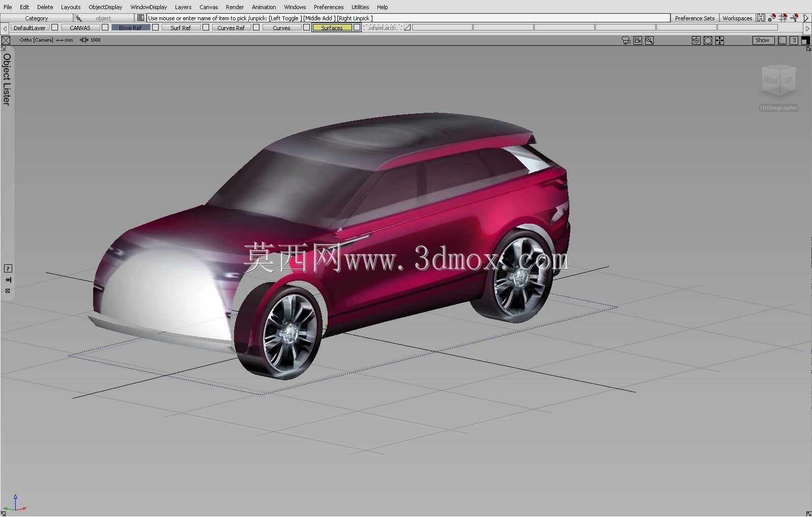Open the Help menu
The image size is (812, 517).
point(383,7)
